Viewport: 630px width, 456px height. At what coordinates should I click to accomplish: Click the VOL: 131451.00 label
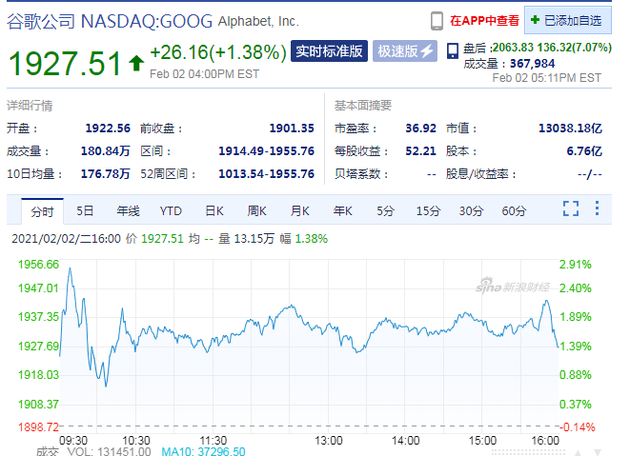109,451
